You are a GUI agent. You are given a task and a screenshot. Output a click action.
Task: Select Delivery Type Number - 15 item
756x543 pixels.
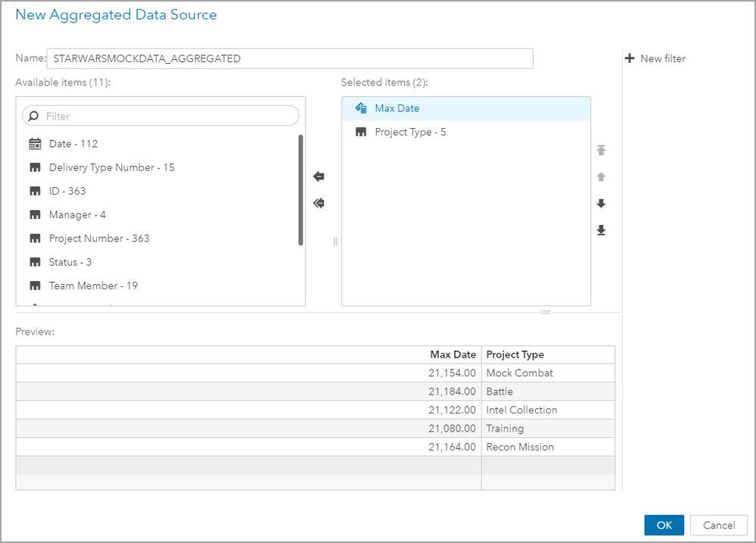click(x=111, y=167)
